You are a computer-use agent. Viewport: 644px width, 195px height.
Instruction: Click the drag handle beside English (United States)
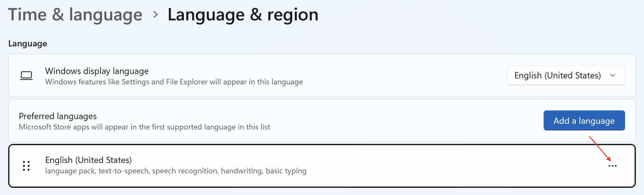pos(26,166)
